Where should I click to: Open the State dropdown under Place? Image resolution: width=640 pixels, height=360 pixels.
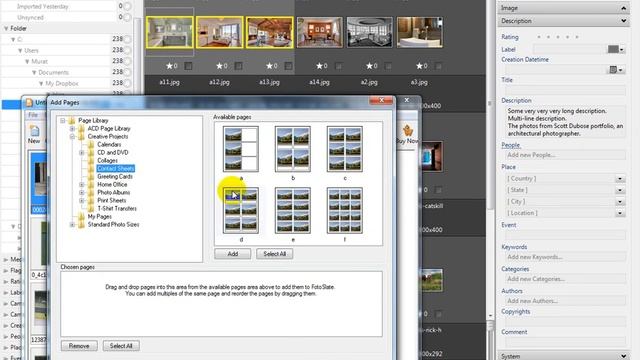[620, 190]
